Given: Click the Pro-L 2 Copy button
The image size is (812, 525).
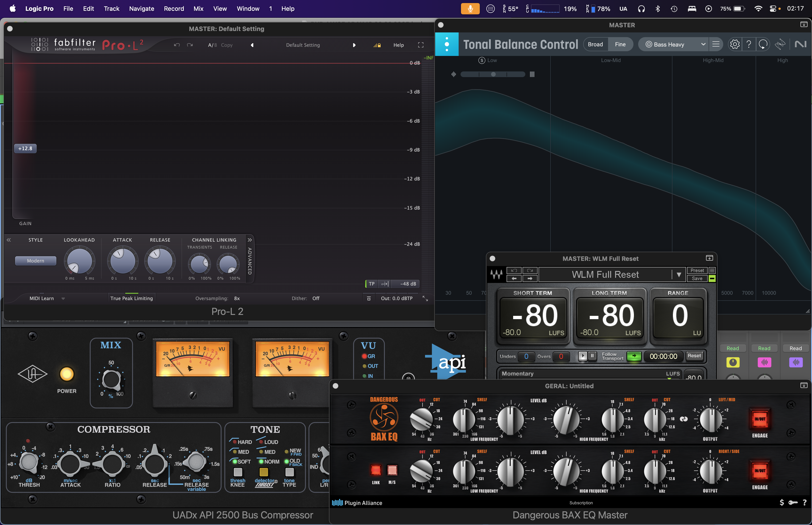Looking at the screenshot, I should point(226,45).
